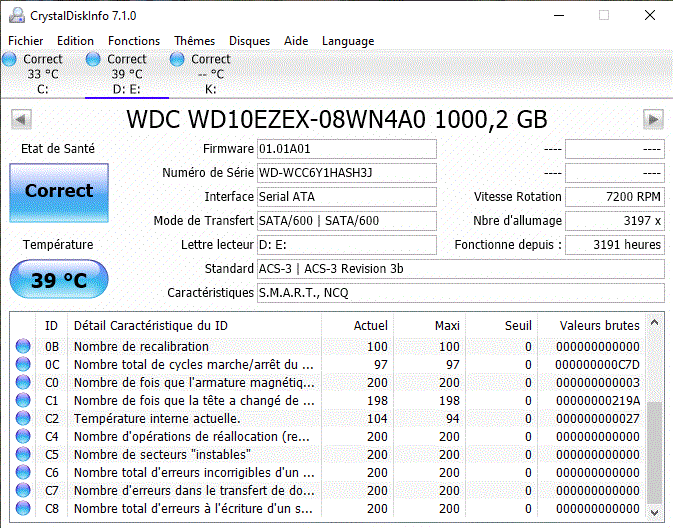The height and width of the screenshot is (528, 673).
Task: Click the status orb for attribute 0C
Action: (x=23, y=364)
